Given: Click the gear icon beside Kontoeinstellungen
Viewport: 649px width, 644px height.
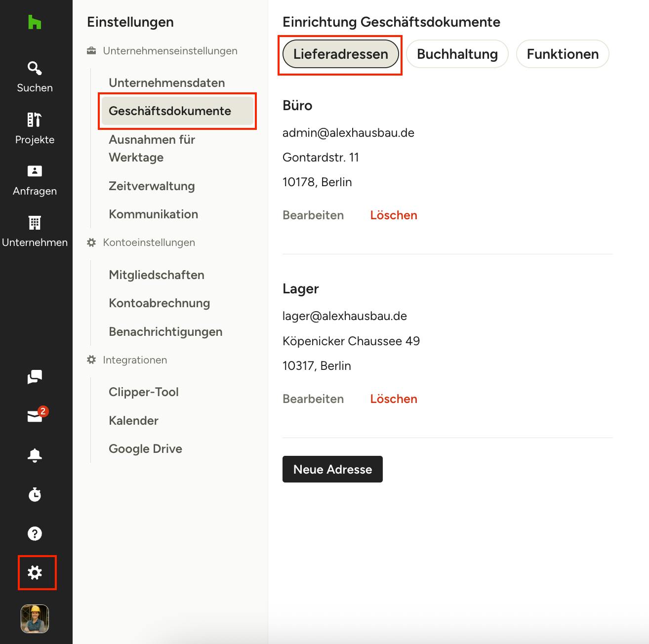Looking at the screenshot, I should 91,242.
